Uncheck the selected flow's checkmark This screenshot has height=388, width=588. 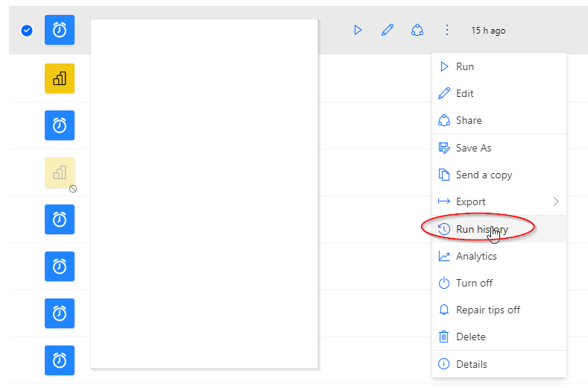pyautogui.click(x=27, y=31)
